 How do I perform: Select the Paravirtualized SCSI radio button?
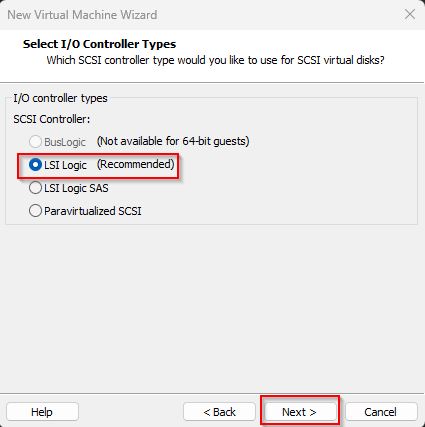click(x=35, y=211)
